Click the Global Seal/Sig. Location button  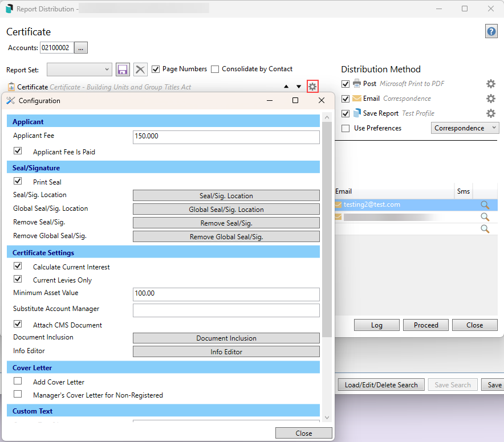coord(226,210)
